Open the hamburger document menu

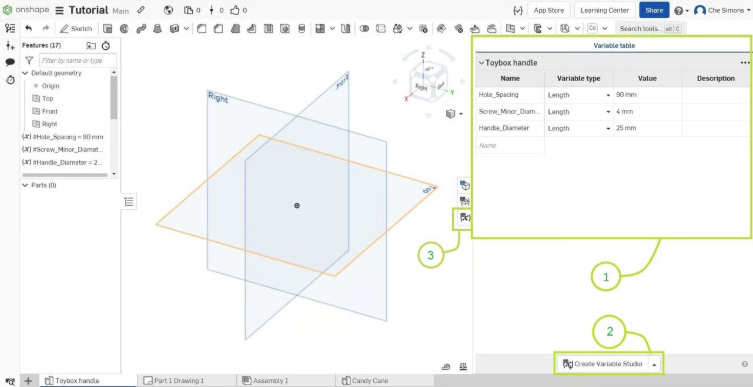tap(60, 10)
